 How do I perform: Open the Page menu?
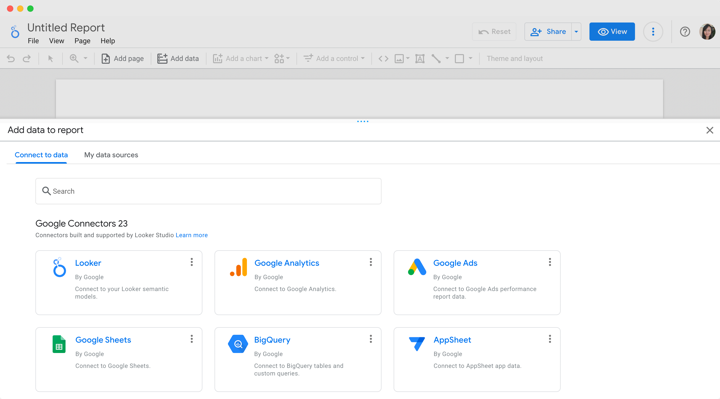(x=82, y=41)
